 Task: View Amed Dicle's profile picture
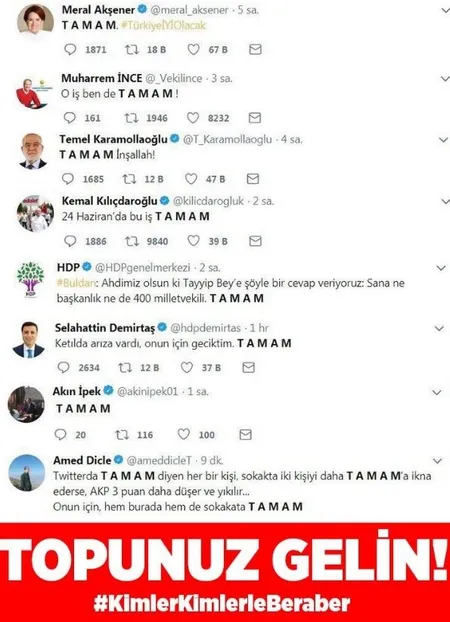[x=27, y=473]
